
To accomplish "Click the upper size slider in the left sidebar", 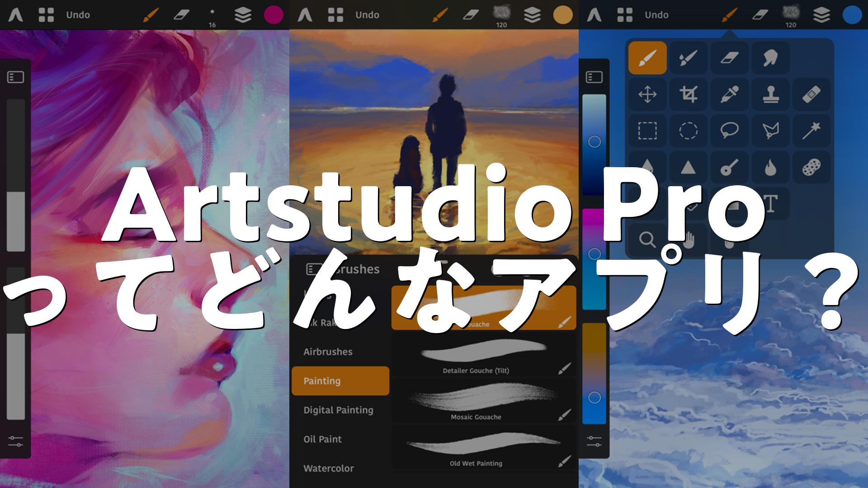I will click(15, 175).
